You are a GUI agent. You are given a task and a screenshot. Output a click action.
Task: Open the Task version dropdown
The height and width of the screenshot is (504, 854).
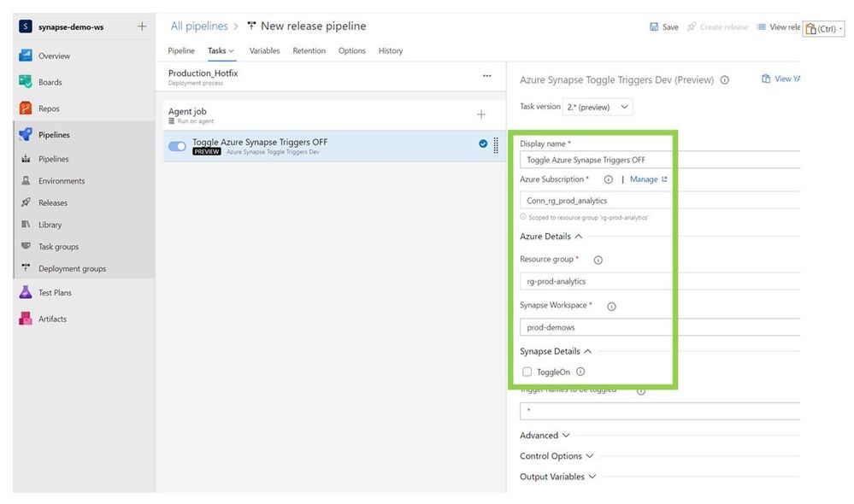[598, 107]
